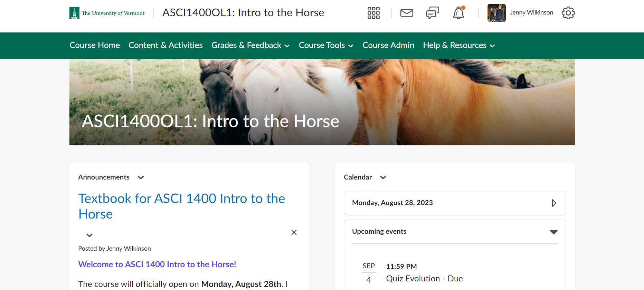Open the Course Admin page
This screenshot has width=644, height=290.
(x=388, y=46)
